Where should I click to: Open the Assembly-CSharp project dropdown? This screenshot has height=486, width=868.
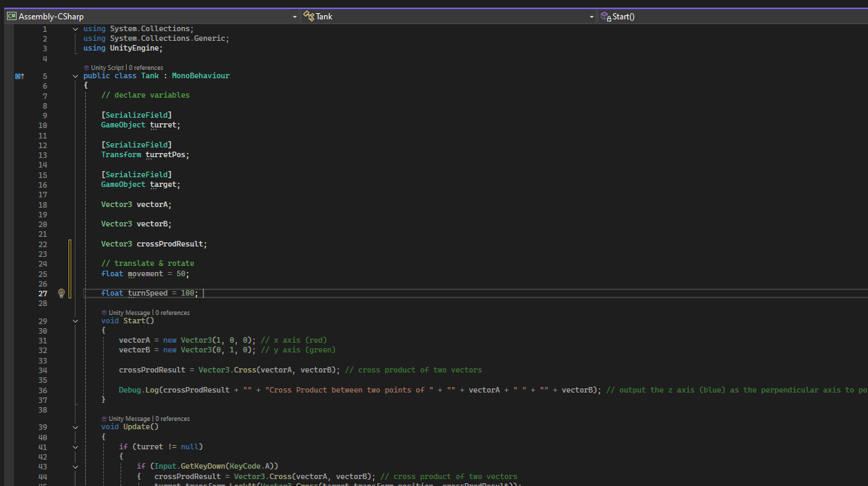tap(152, 16)
